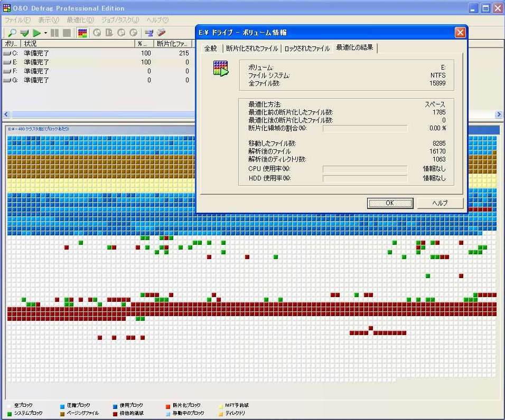Click the 1063 directories value
The image size is (505, 420).
click(x=439, y=159)
